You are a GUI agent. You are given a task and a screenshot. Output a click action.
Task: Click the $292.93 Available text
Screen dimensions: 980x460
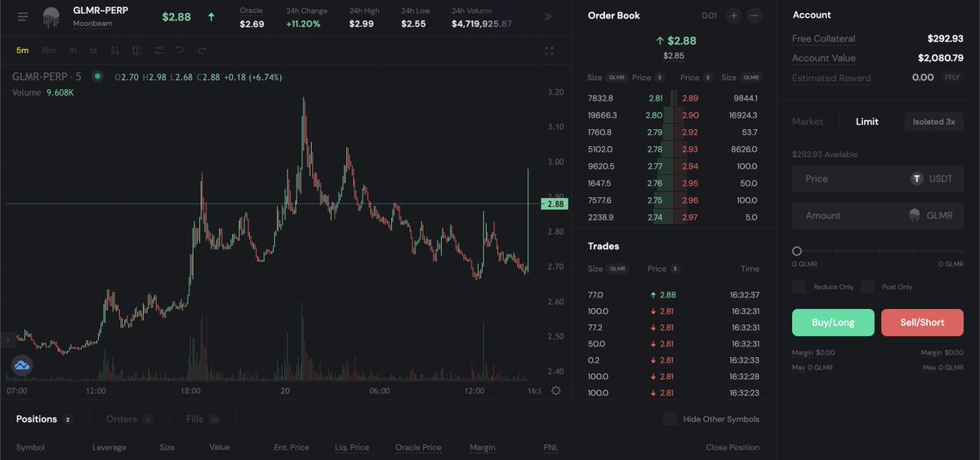(x=825, y=154)
